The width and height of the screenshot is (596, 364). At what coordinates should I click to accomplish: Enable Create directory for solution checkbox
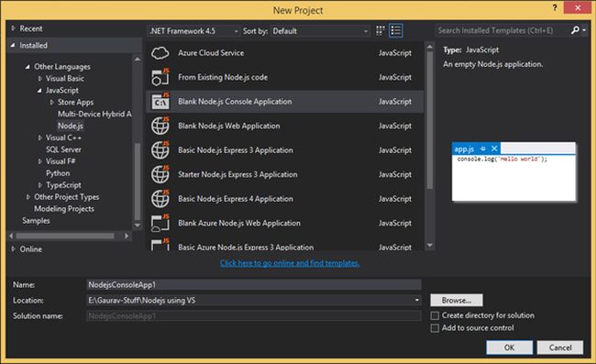click(435, 315)
